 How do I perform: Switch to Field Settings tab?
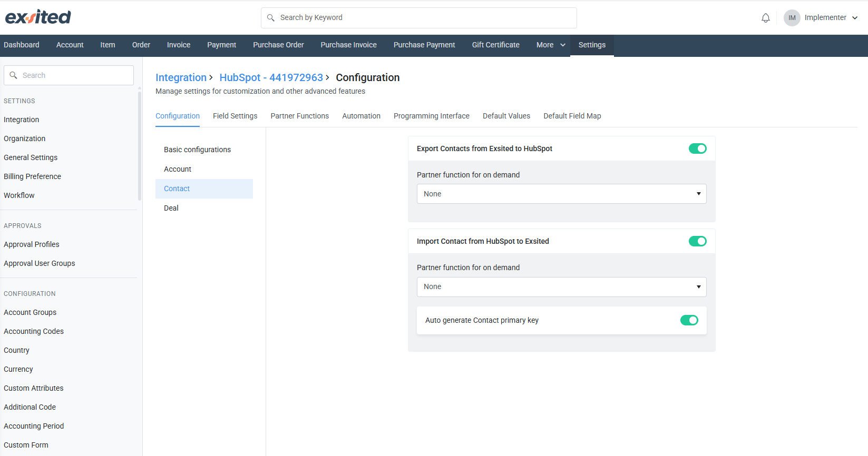[x=235, y=116]
